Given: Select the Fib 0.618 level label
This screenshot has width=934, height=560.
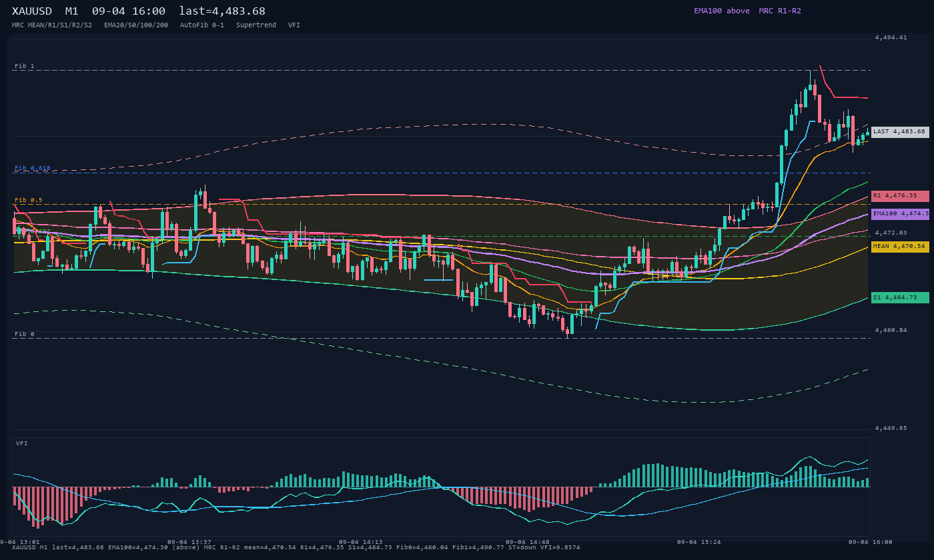Looking at the screenshot, I should pyautogui.click(x=33, y=169).
